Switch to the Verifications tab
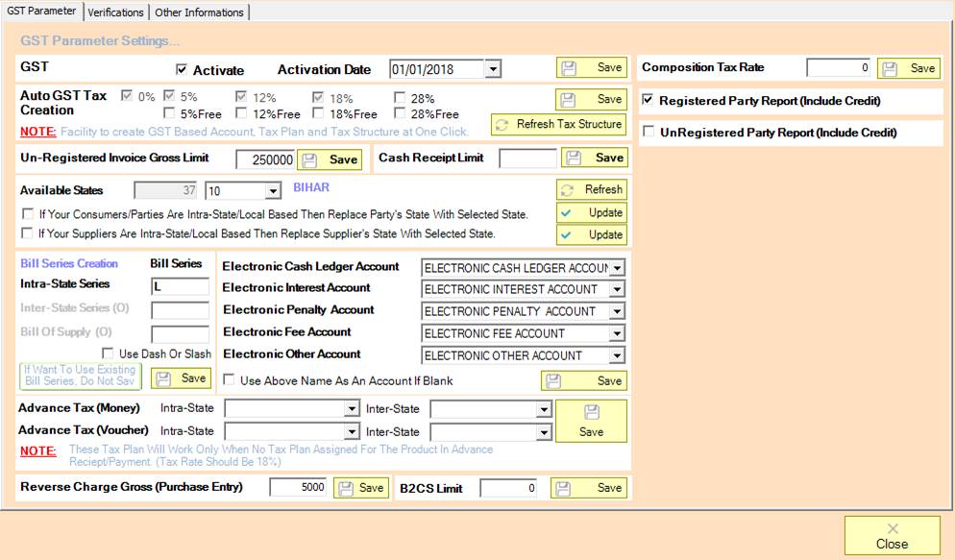Viewport: 955px width, 560px height. click(x=115, y=12)
